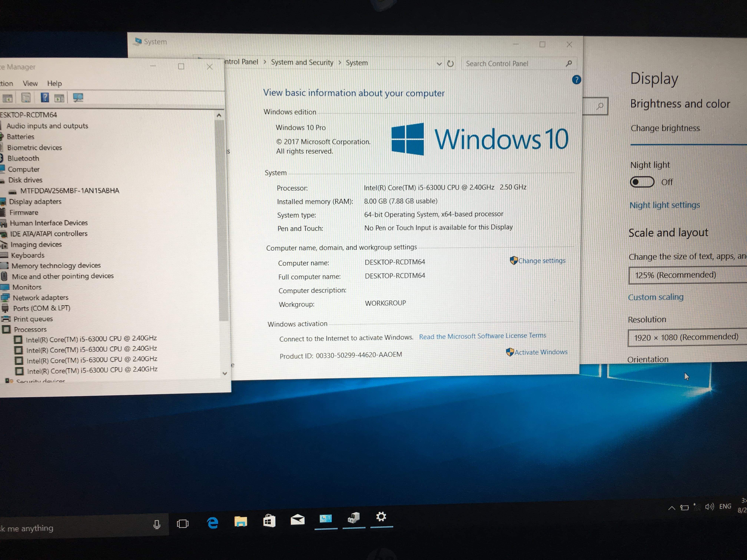Select the Ports (COM & LPT) category
Image resolution: width=747 pixels, height=560 pixels.
pos(41,308)
